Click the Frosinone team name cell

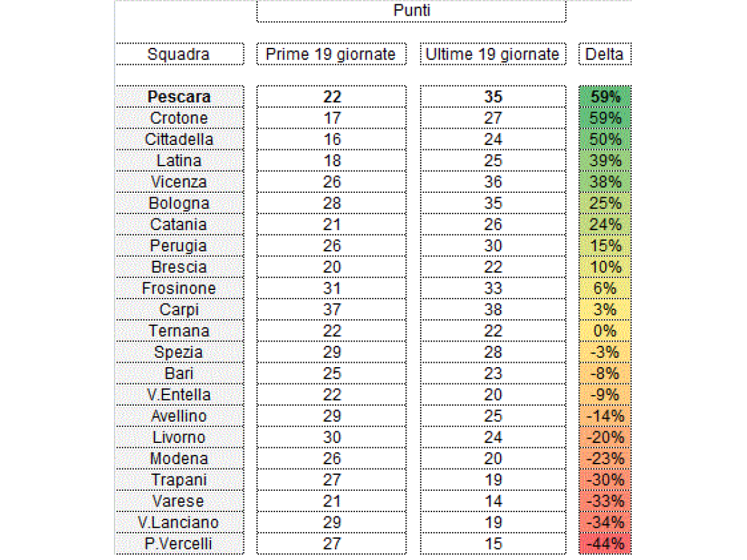tap(179, 289)
